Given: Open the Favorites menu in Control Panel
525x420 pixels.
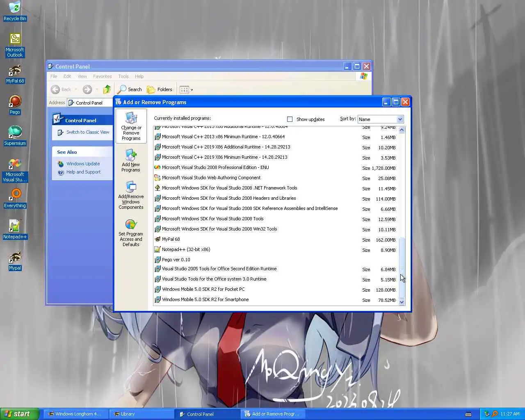Looking at the screenshot, I should click(102, 76).
